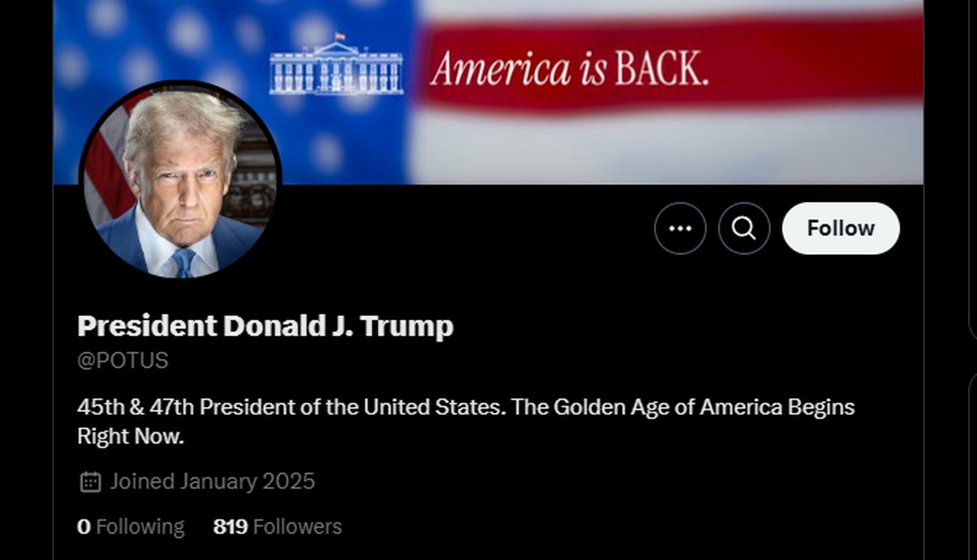
Task: Click the "America is BACK." banner slogan
Action: (569, 70)
